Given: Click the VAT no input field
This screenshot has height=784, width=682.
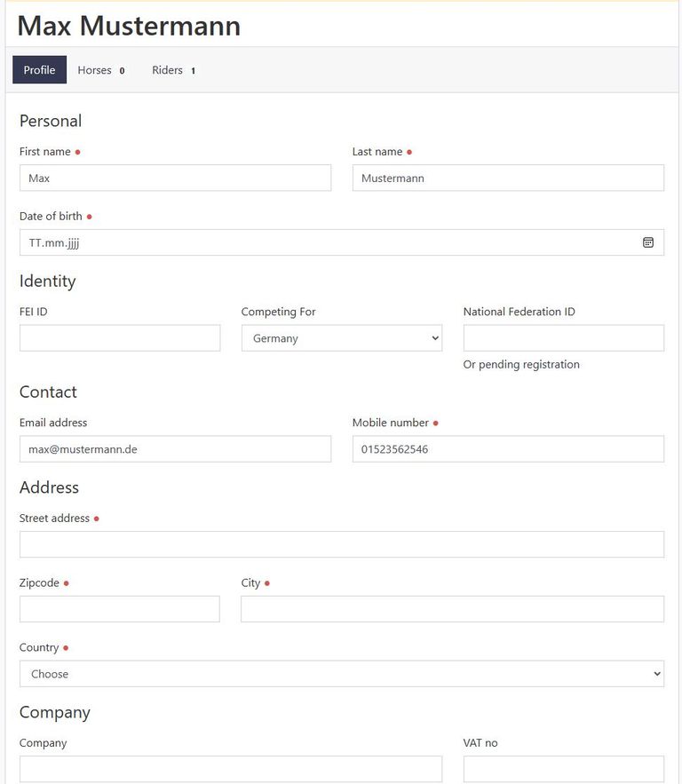Looking at the screenshot, I should click(x=564, y=769).
